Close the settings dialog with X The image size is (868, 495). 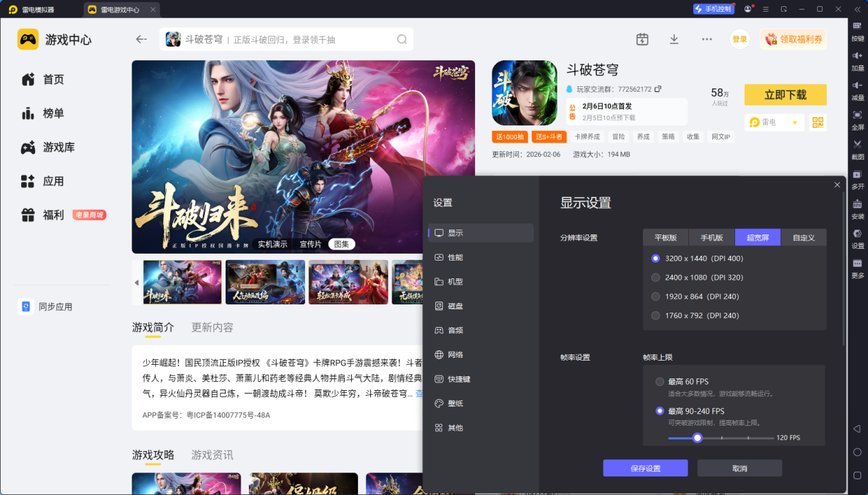837,185
